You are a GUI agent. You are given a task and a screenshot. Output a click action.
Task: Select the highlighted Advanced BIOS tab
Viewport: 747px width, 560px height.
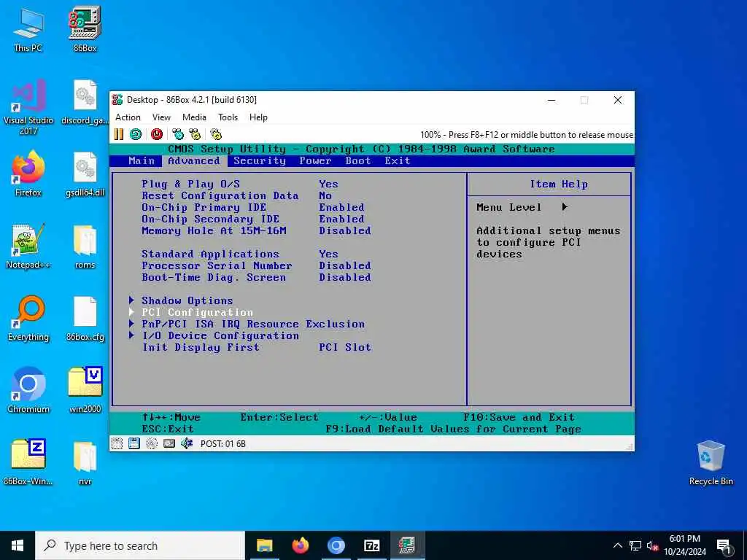click(194, 161)
